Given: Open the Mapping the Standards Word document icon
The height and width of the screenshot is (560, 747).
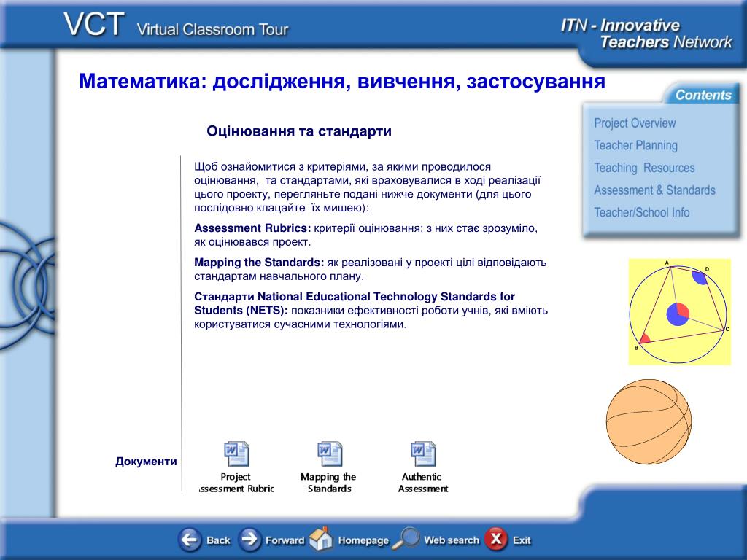Looking at the screenshot, I should point(330,454).
